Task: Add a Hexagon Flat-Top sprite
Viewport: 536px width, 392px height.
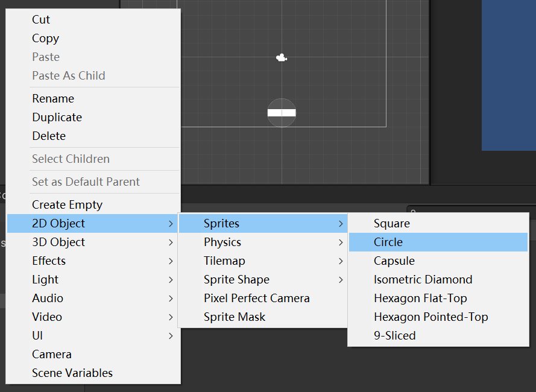Action: [x=420, y=299]
